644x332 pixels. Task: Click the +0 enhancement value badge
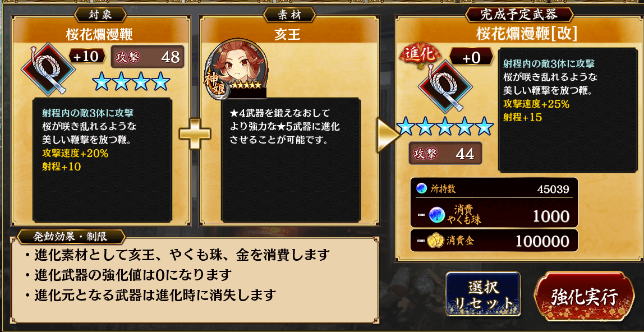click(x=471, y=57)
